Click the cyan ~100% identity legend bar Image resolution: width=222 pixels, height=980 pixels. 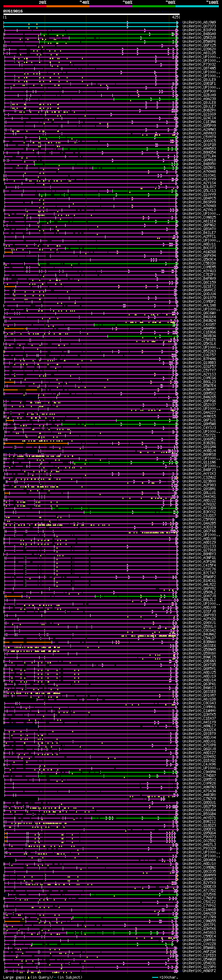click(x=197, y=7)
